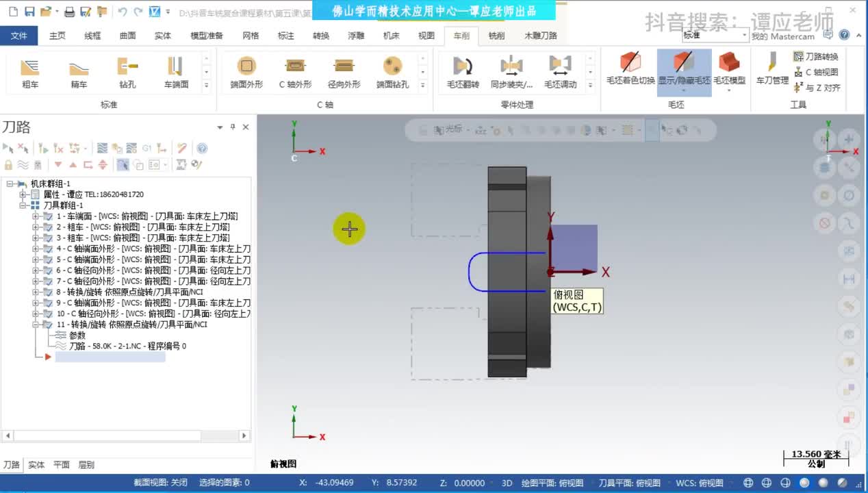Expand the 零件处理 gallery more arrow
Viewport: 868px width, 493px height.
tap(591, 86)
